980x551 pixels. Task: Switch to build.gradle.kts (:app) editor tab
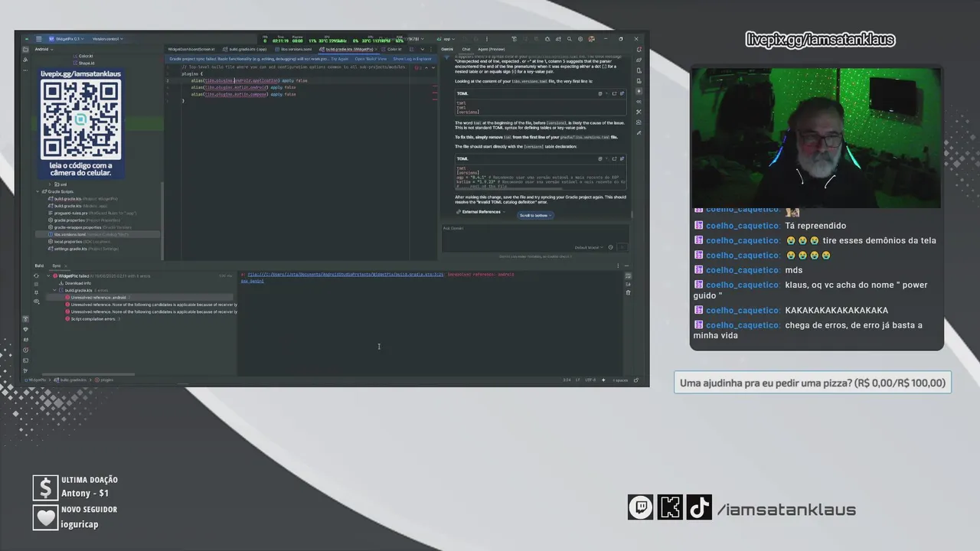[x=245, y=49]
